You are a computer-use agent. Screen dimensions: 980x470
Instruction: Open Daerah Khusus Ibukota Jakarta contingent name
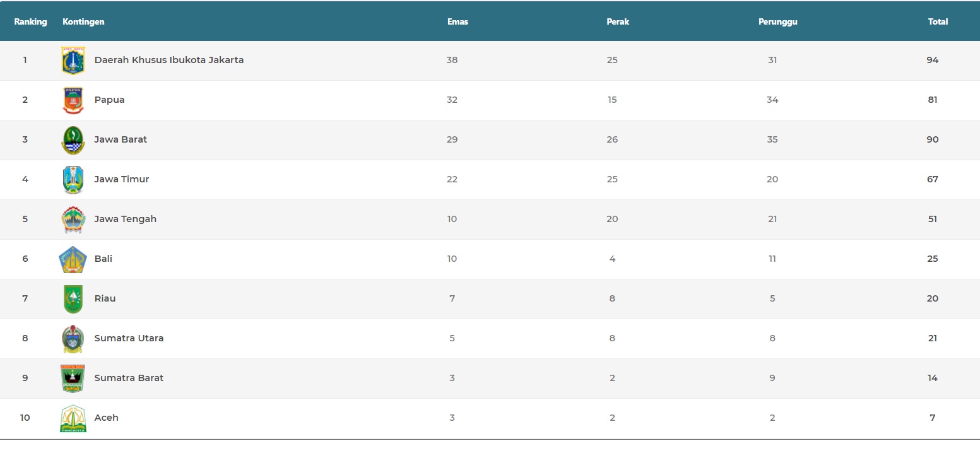point(168,60)
